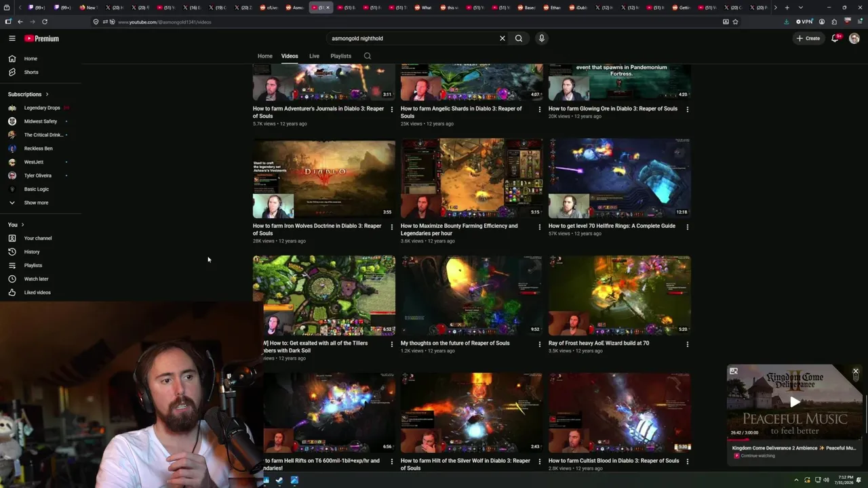Seek on the miniplayer progress bar
The height and width of the screenshot is (488, 868).
pyautogui.click(x=795, y=439)
